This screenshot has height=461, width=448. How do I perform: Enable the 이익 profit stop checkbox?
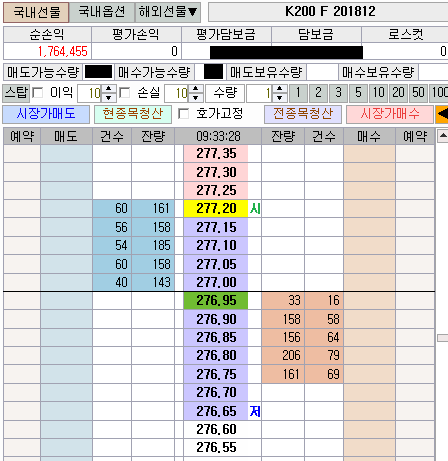(x=38, y=93)
